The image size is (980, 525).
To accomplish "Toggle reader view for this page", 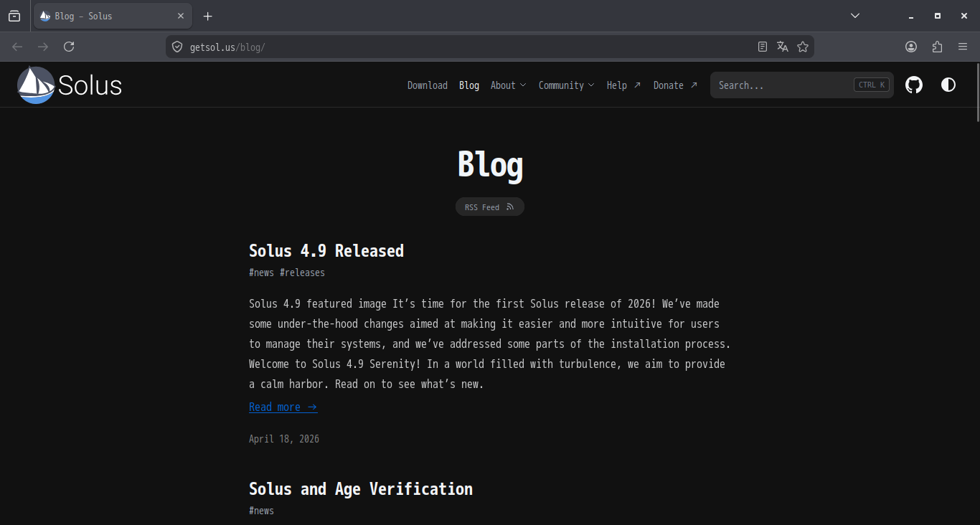I will (763, 47).
